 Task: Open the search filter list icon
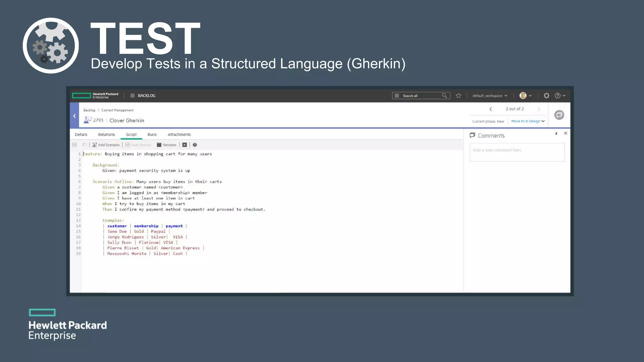pos(397,96)
